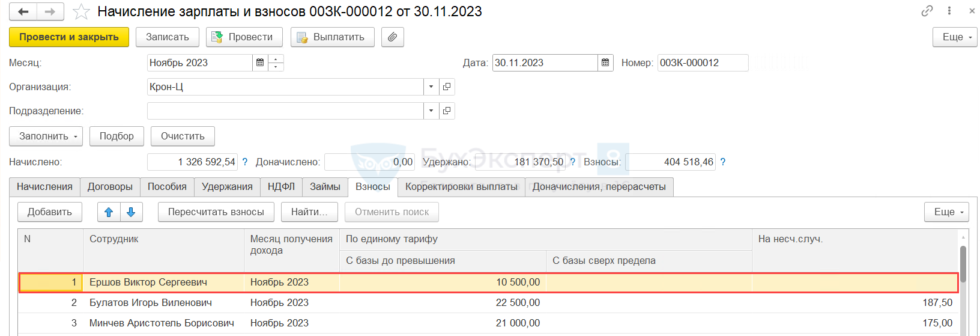Select row Ершов Виктор Сергеевич
The image size is (980, 336).
(x=488, y=283)
